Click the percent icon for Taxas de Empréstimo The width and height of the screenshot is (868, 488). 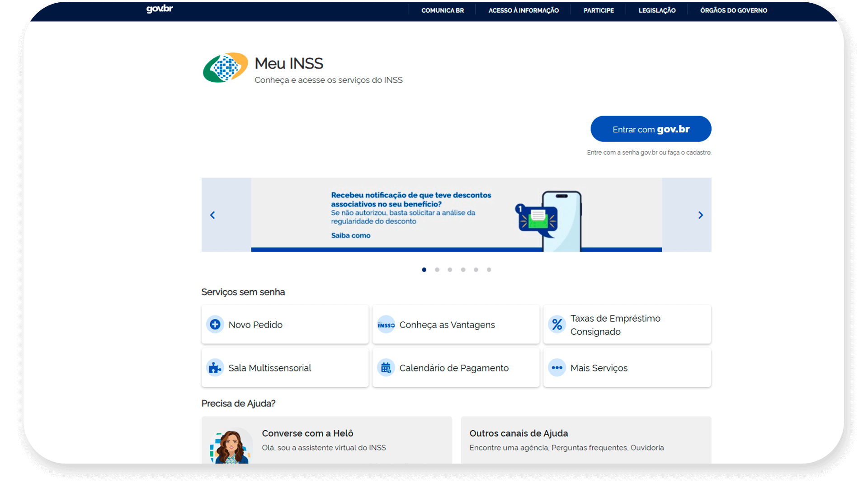pos(557,324)
